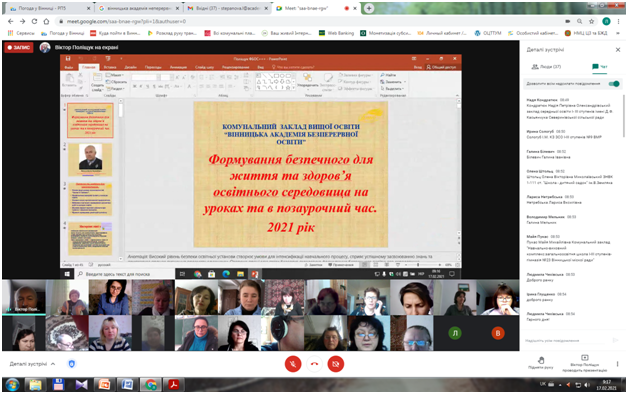
Task: Open the Монетизація субси... bookmark
Action: pos(386,33)
